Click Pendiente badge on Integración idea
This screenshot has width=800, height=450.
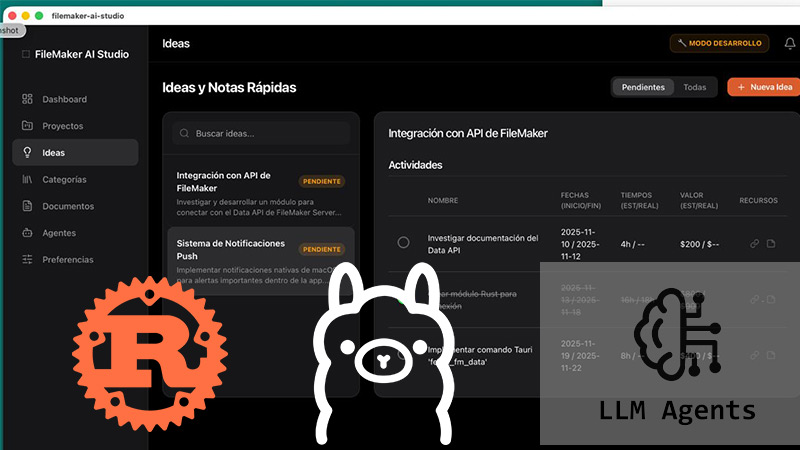click(x=321, y=181)
